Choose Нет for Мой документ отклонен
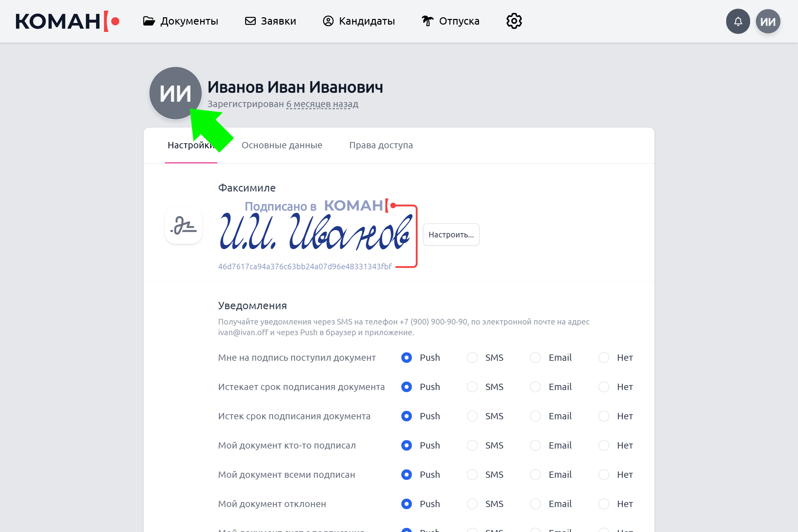The image size is (798, 532). [x=603, y=504]
